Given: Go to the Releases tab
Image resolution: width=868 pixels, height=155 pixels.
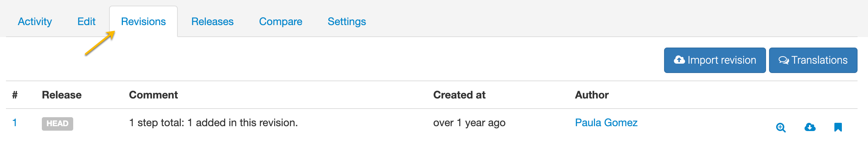Looking at the screenshot, I should [x=212, y=22].
